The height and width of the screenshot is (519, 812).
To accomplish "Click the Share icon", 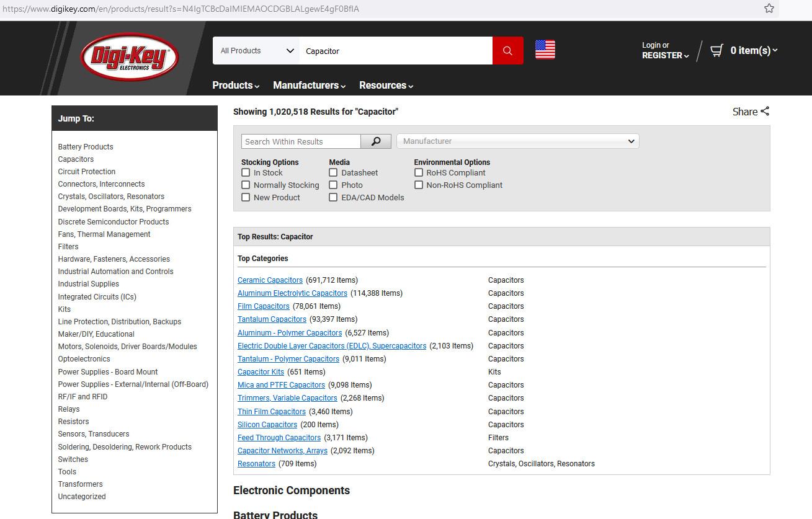I will tap(765, 111).
